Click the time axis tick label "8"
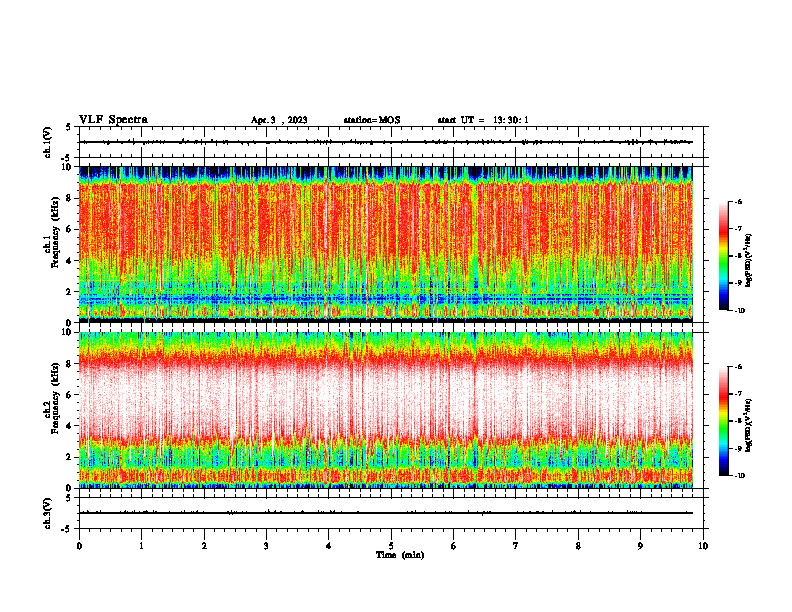 tap(578, 546)
